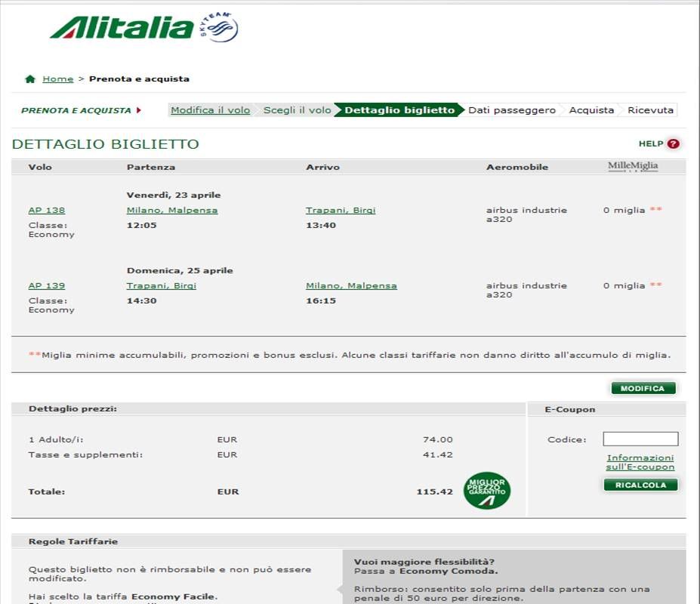Click the HELP label
Image resolution: width=700 pixels, height=604 pixels.
651,143
